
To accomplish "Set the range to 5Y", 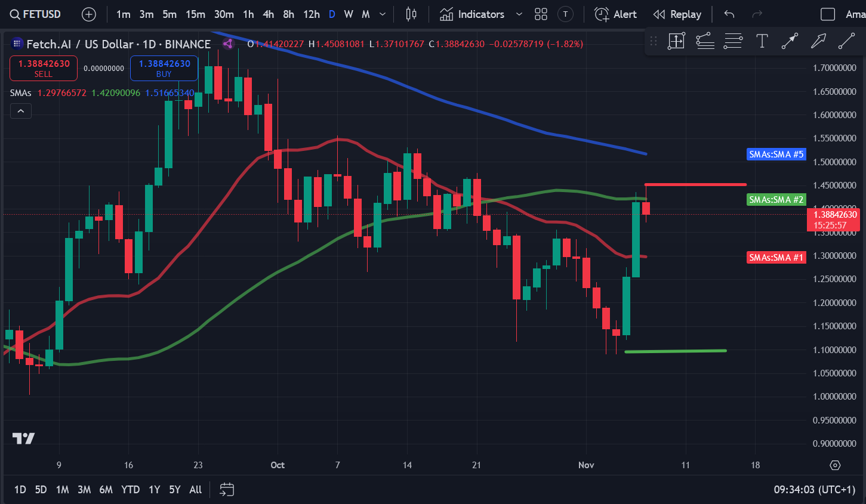I will 174,490.
